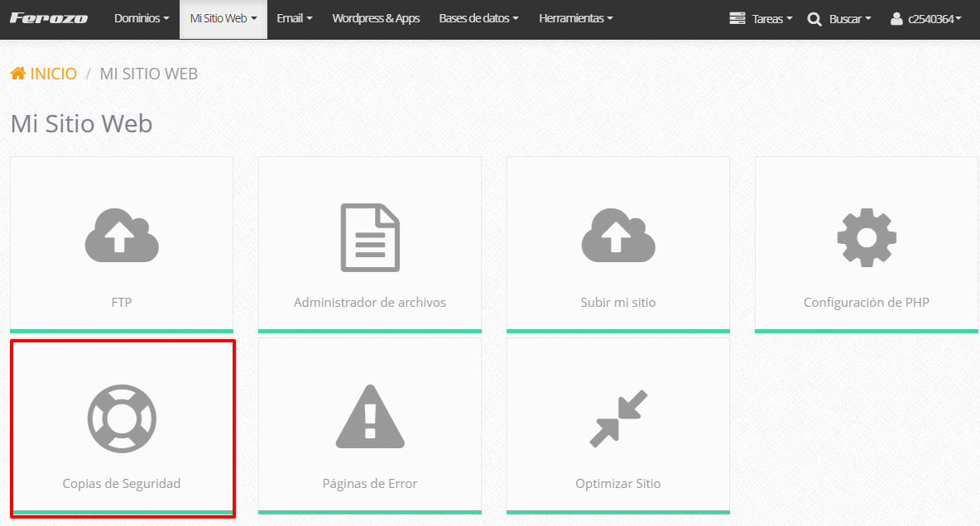Open the Páginas de Error warning icon

(370, 417)
